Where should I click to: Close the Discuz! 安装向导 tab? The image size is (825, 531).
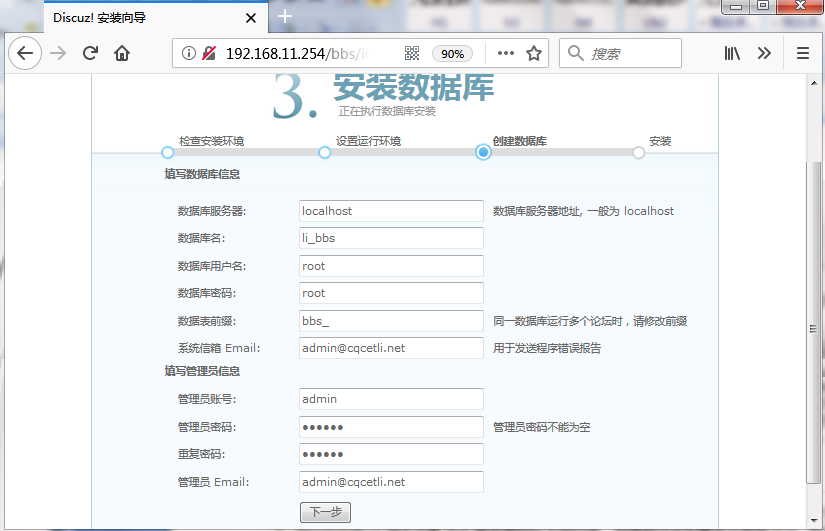pos(251,18)
